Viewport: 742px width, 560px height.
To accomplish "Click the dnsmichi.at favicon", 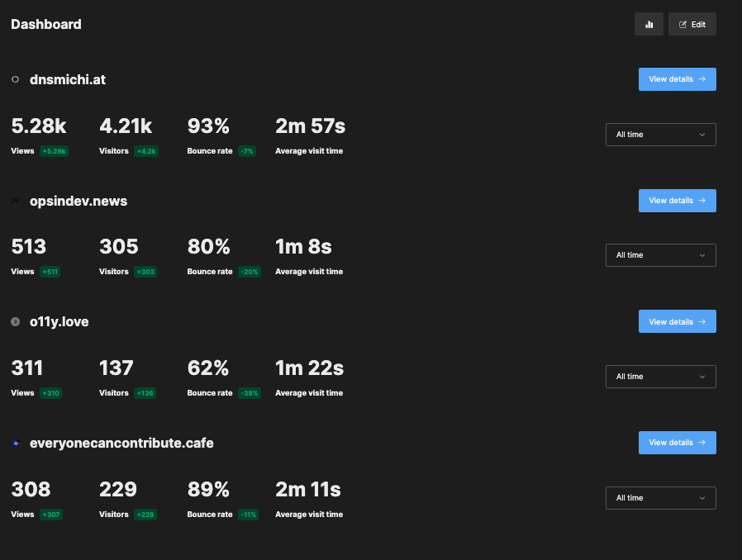I will click(x=15, y=80).
